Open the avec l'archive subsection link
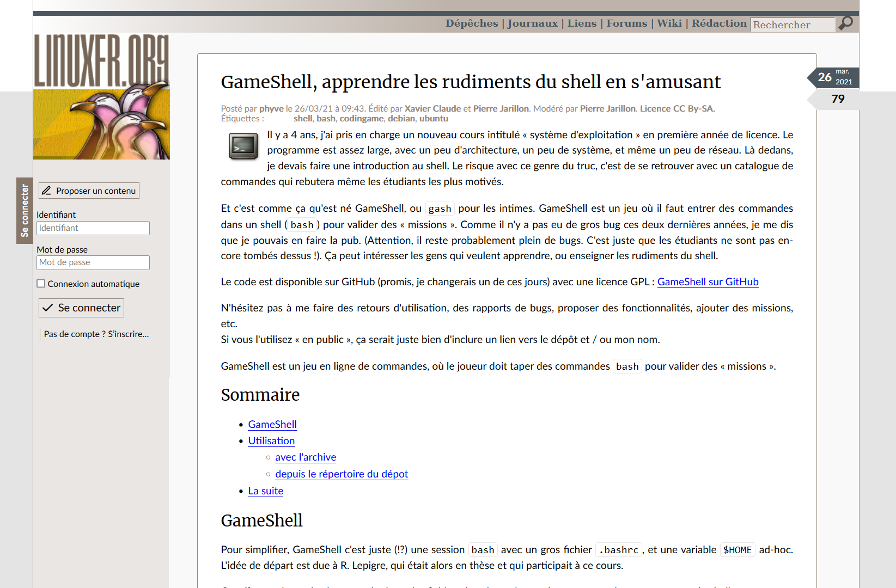Image resolution: width=896 pixels, height=588 pixels. click(x=306, y=457)
